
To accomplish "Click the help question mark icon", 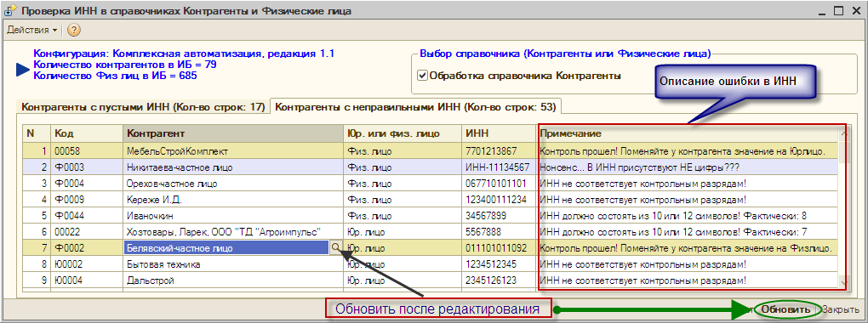I will pyautogui.click(x=74, y=30).
